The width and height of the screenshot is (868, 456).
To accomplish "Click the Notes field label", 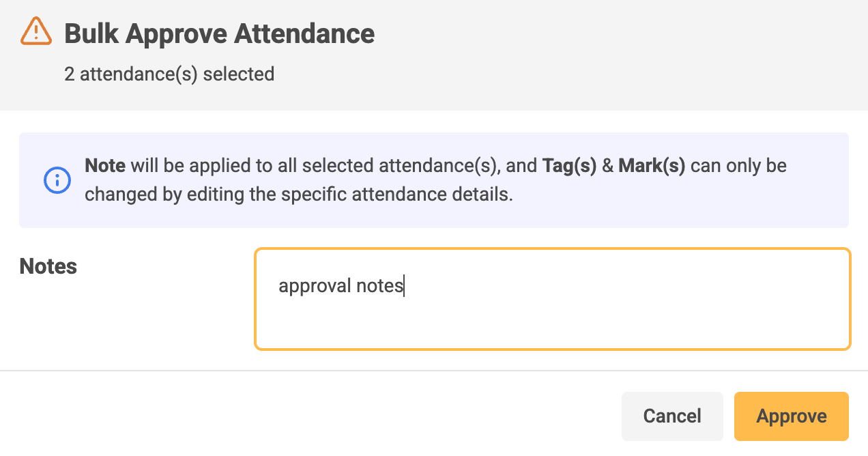I will click(x=48, y=266).
